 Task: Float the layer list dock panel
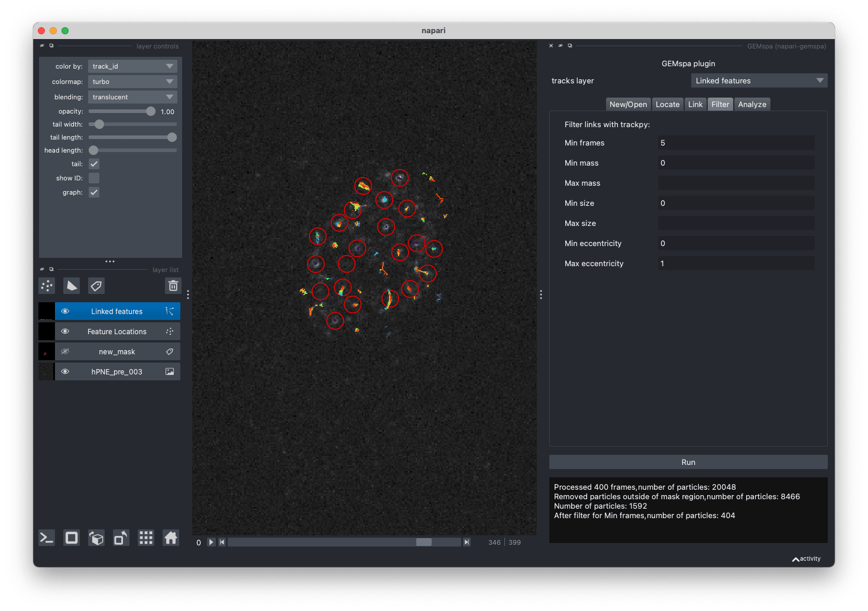[51, 269]
